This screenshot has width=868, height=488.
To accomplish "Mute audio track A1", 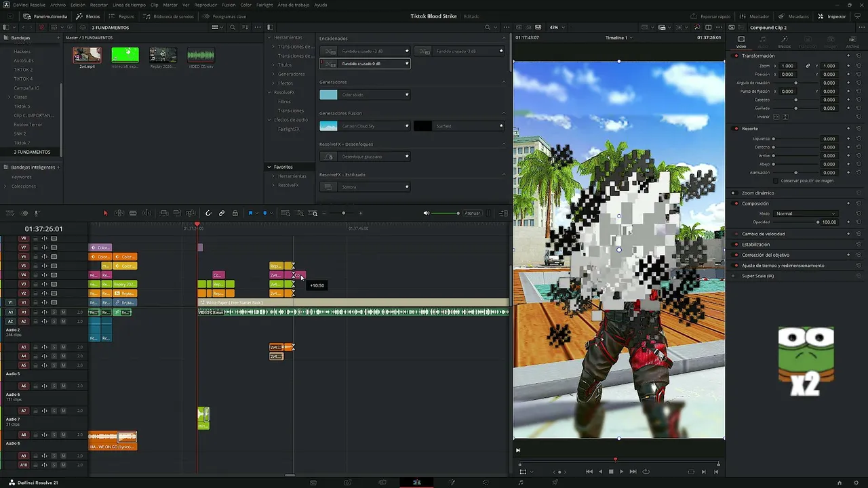I will pyautogui.click(x=63, y=312).
